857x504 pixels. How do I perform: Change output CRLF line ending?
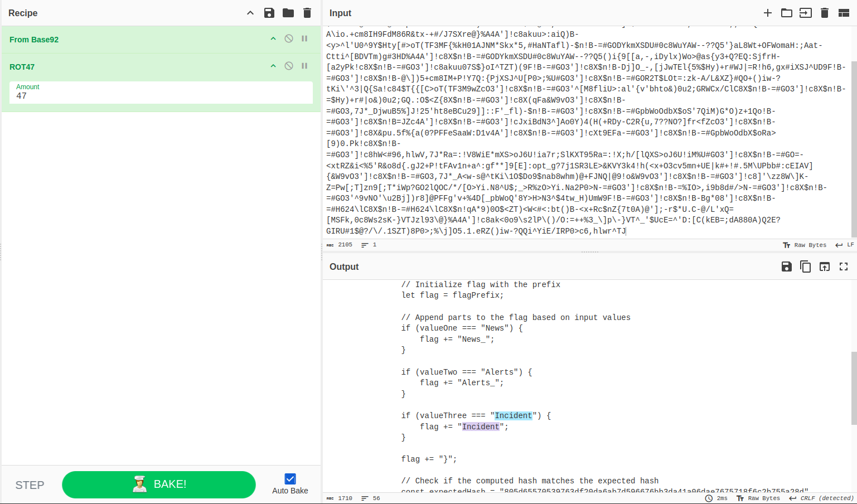pyautogui.click(x=821, y=498)
